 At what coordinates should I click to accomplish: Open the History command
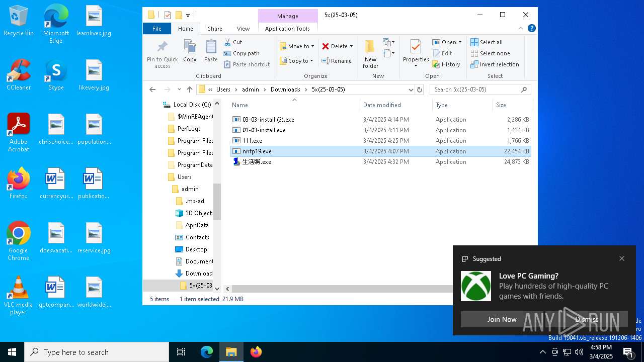click(446, 64)
